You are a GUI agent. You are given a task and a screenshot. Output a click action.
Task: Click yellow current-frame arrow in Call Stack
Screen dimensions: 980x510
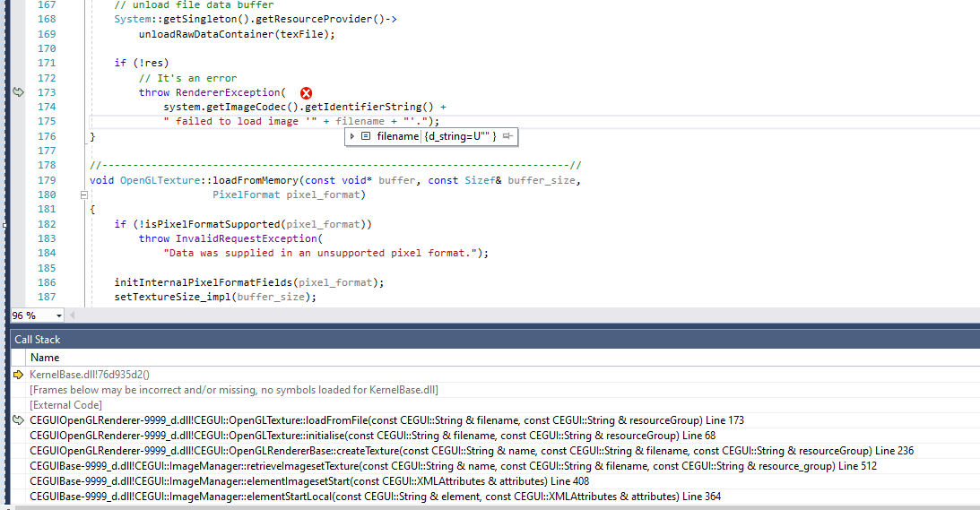[19, 375]
